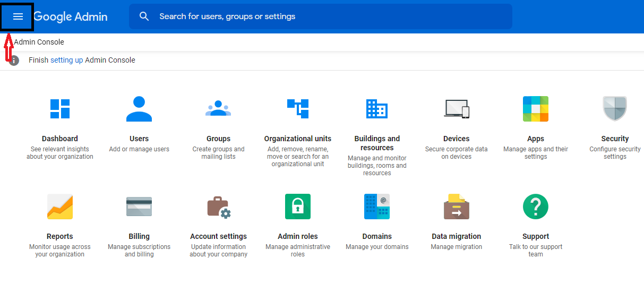644x292 pixels.
Task: Click 'Add, remove, rename, move or search' text
Action: pyautogui.click(x=298, y=157)
